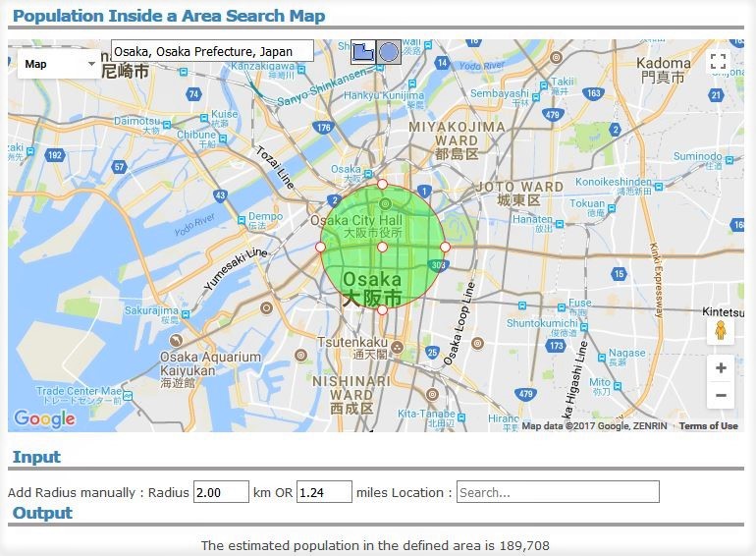Click the Kuise station icon
The image size is (756, 556).
tap(204, 118)
